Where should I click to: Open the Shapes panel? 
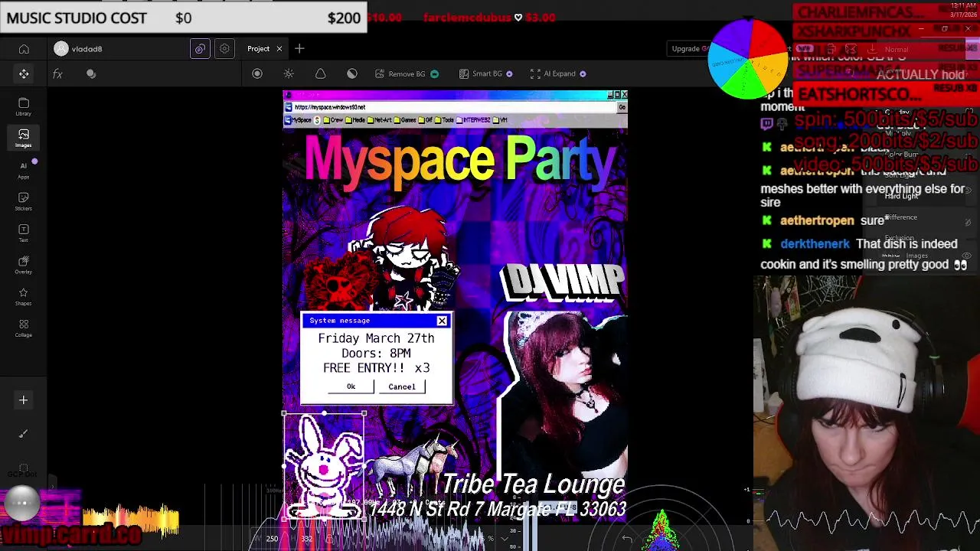[24, 297]
